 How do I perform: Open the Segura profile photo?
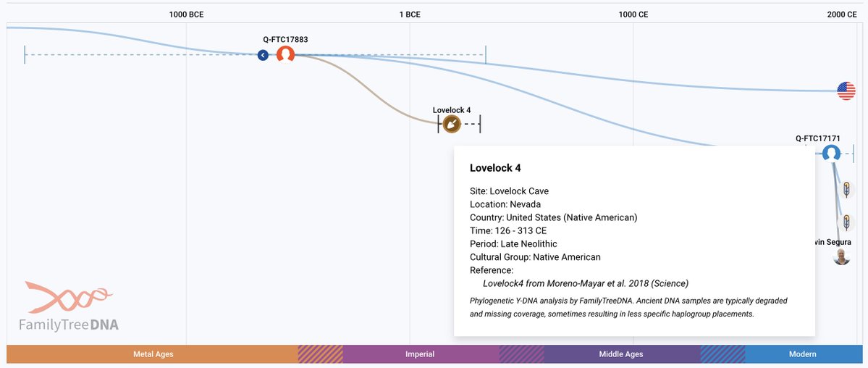click(841, 256)
